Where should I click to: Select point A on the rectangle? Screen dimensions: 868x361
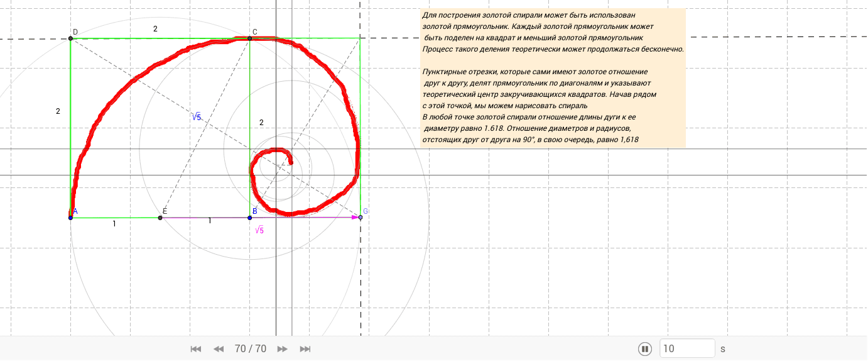[x=70, y=217]
